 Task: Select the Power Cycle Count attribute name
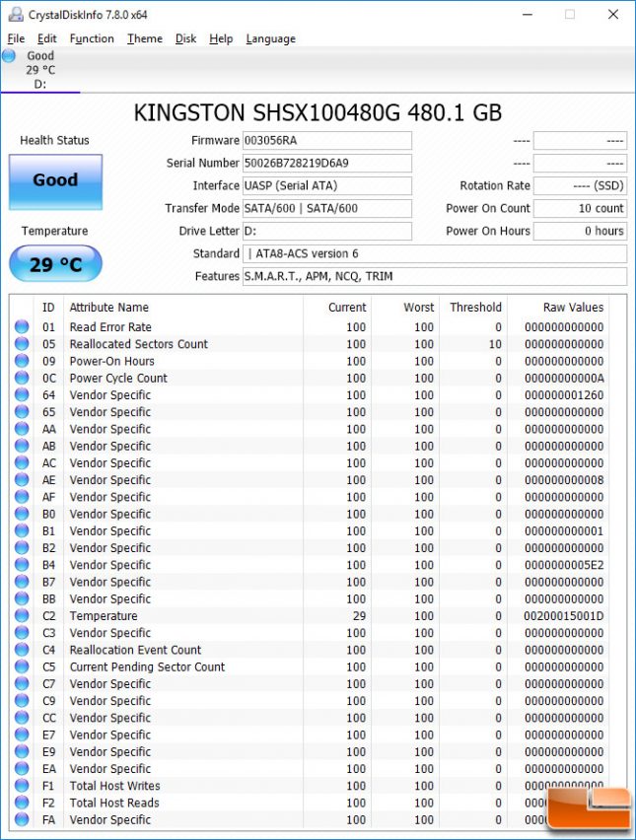(x=118, y=378)
